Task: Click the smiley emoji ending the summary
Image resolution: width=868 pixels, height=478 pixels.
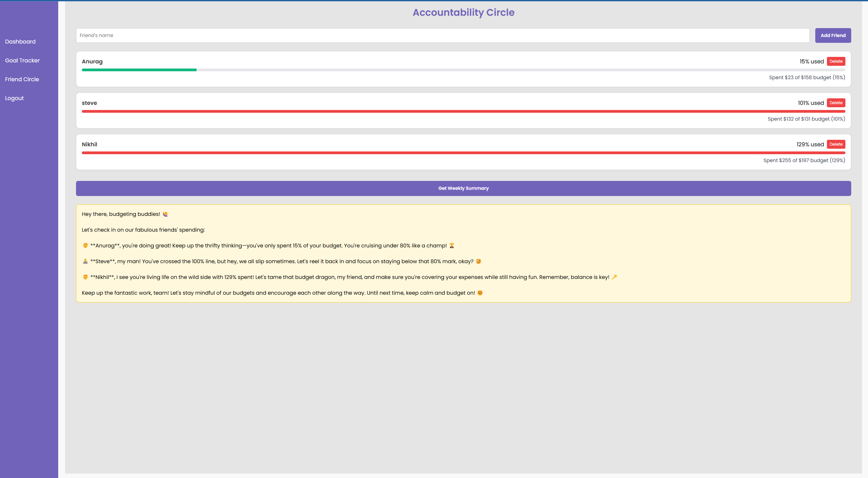Action: tap(480, 293)
